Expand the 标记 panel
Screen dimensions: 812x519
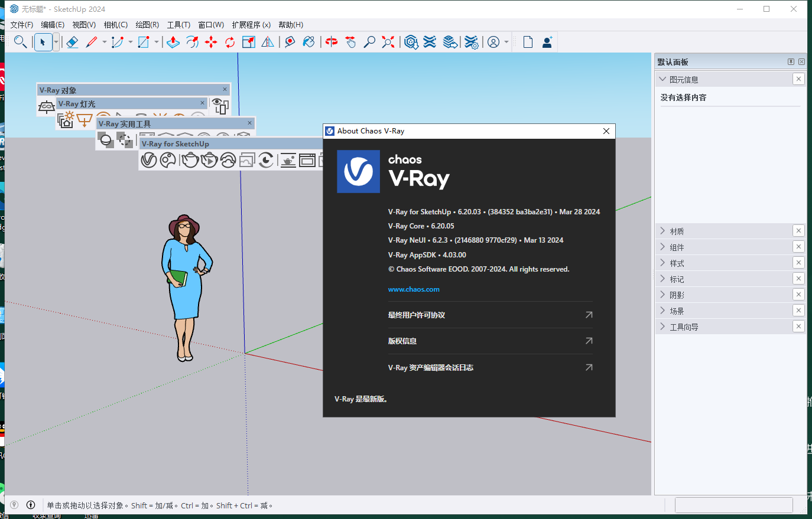pos(662,279)
